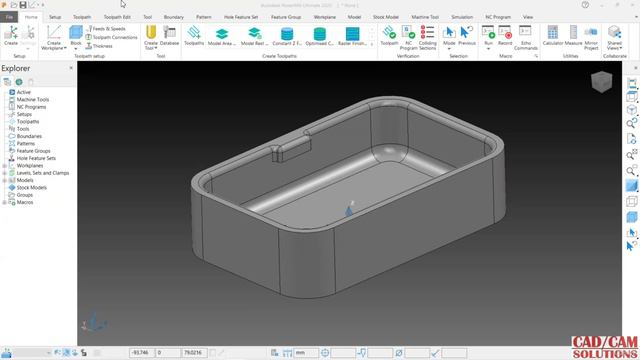
Task: Open the Calculator utility
Action: coord(553,35)
